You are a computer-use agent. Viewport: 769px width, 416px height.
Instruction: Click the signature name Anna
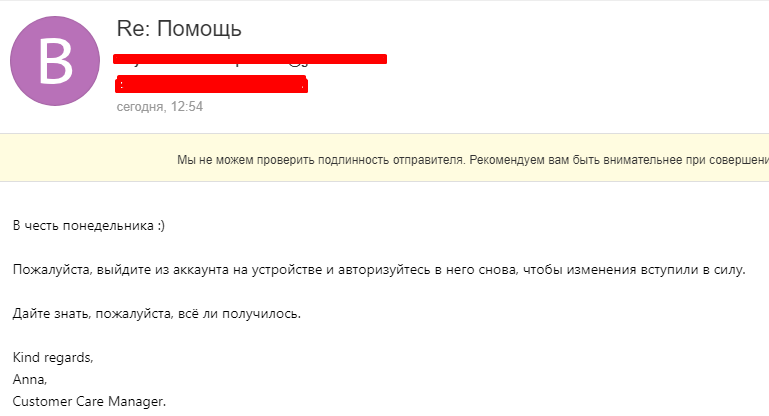coord(30,380)
